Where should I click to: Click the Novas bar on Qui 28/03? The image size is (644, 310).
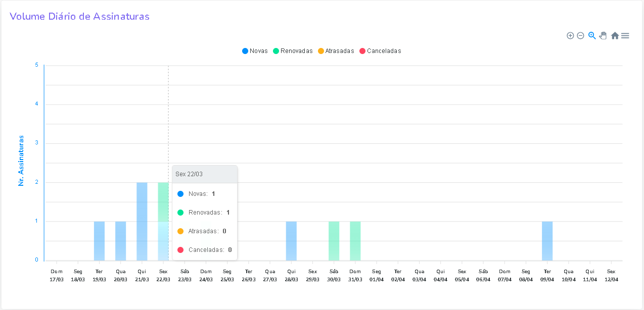point(291,241)
